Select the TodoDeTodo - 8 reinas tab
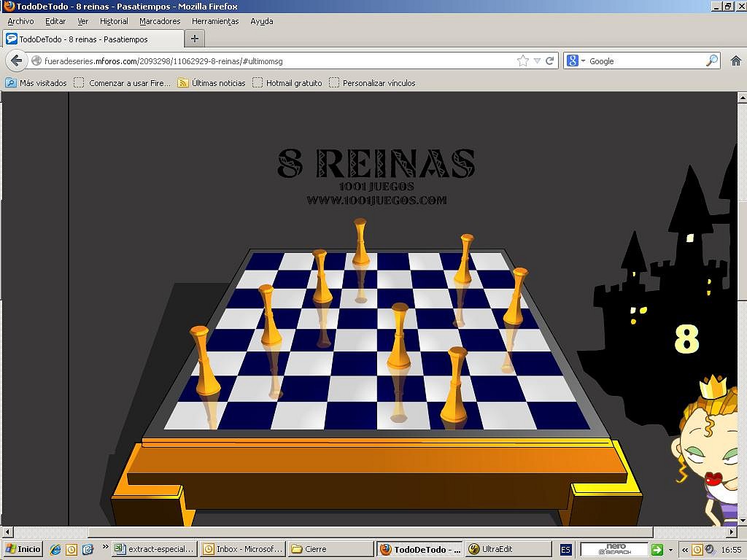Viewport: 747px width, 560px height. 93,39
